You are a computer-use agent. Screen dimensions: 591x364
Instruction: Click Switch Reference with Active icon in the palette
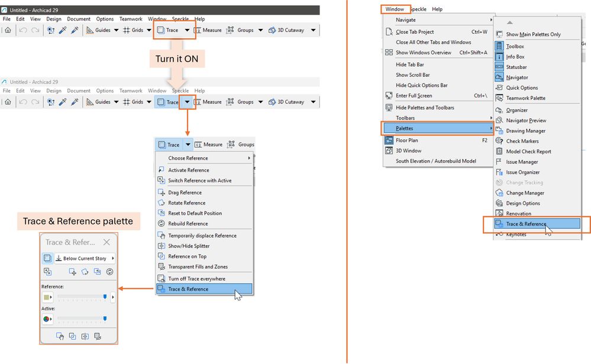click(47, 271)
